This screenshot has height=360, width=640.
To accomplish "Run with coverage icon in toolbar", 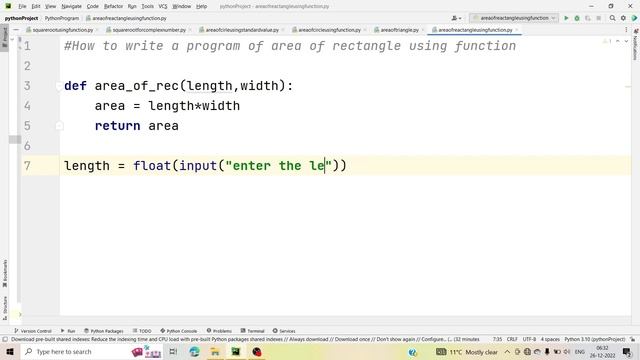I will pyautogui.click(x=588, y=18).
